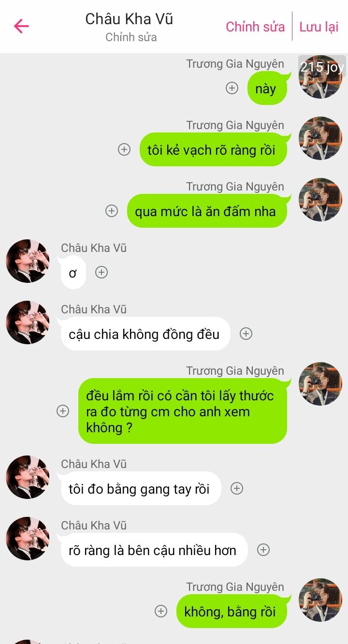348x644 pixels.
Task: Tap Trương Gia Nguyên avatar with 215 joy label
Action: [320, 77]
